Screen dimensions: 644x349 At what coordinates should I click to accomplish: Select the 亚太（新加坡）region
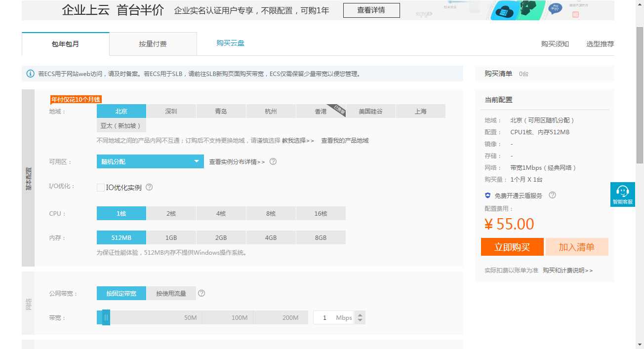pos(121,125)
